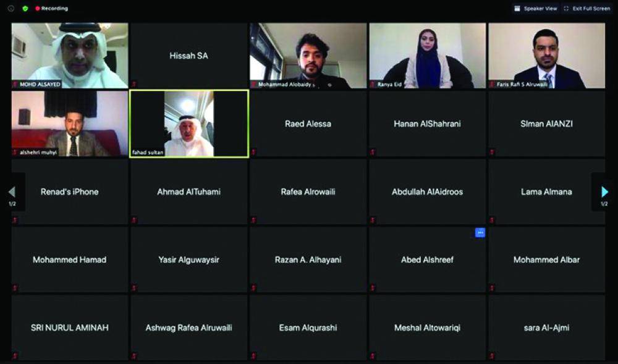Select the Esam Alqurashi participant tile
The height and width of the screenshot is (364, 618).
(x=308, y=328)
